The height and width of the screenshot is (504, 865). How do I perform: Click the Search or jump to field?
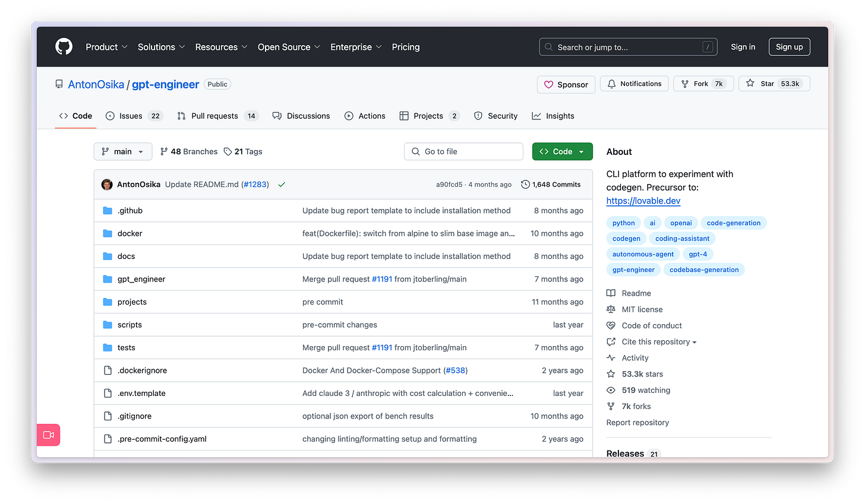[628, 47]
